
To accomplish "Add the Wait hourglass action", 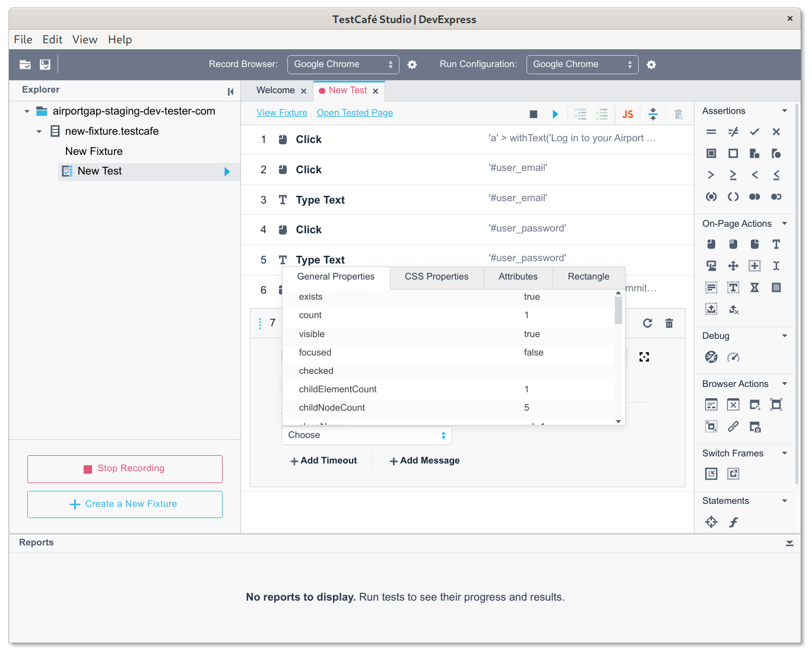I will pyautogui.click(x=754, y=288).
